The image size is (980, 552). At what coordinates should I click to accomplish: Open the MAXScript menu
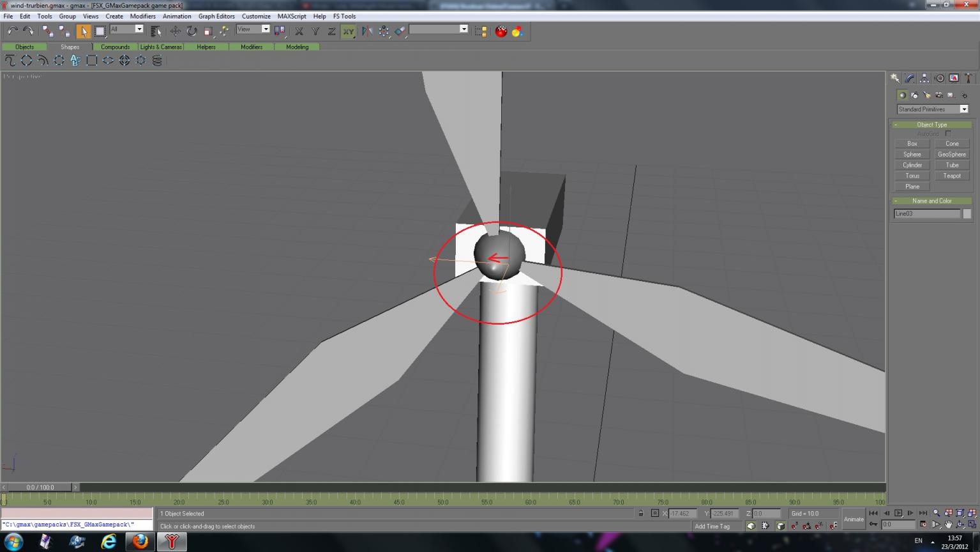coord(292,16)
